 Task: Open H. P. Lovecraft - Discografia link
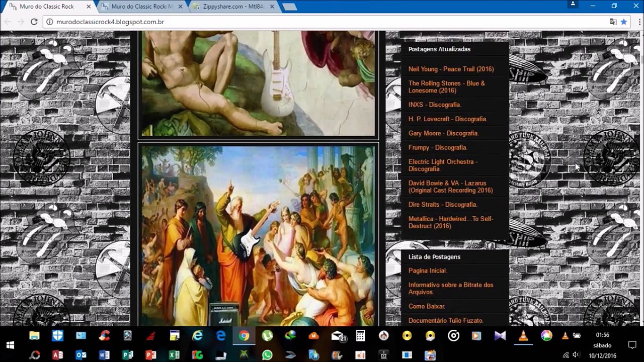coord(448,119)
